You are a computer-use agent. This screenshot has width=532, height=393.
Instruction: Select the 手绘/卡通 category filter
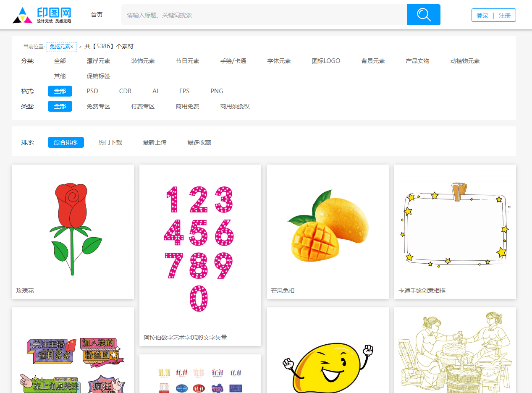pos(233,60)
